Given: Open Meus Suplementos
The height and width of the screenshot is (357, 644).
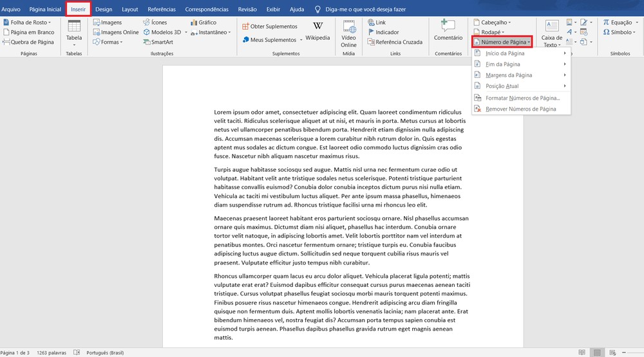Looking at the screenshot, I should point(269,40).
